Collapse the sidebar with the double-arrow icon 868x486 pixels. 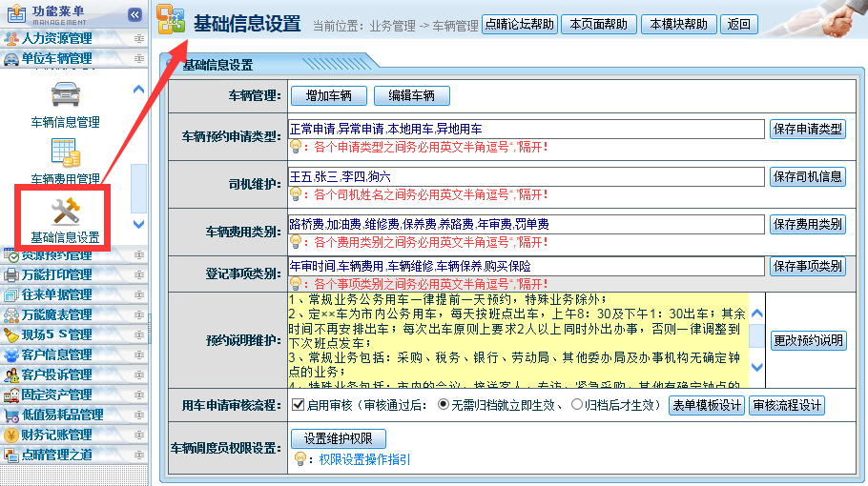coord(134,14)
